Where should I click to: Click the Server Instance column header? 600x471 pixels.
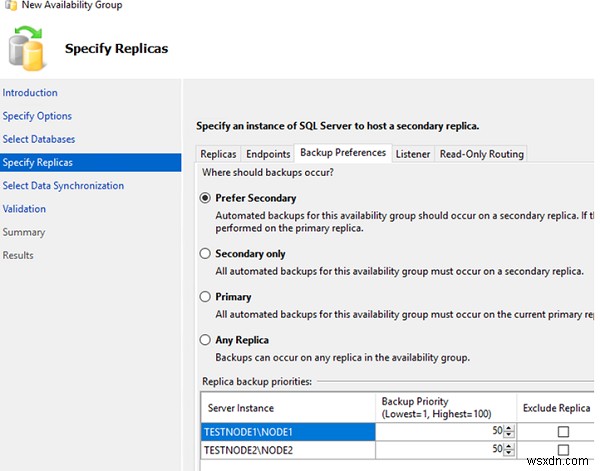tap(288, 407)
